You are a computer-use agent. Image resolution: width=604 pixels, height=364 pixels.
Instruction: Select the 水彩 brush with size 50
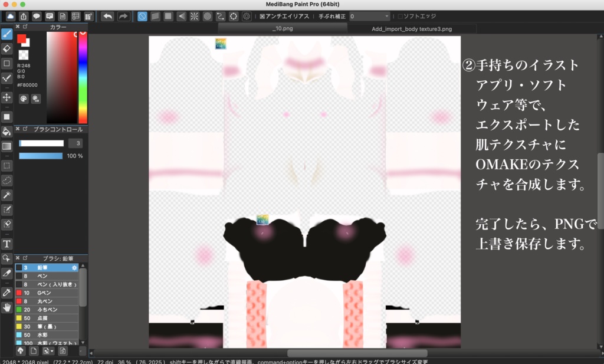pyautogui.click(x=47, y=335)
